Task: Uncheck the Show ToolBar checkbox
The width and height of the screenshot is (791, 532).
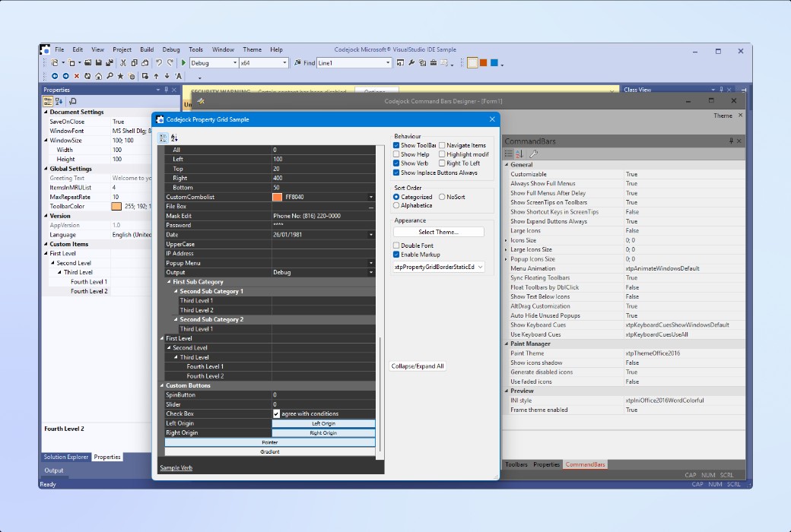Action: pos(396,145)
